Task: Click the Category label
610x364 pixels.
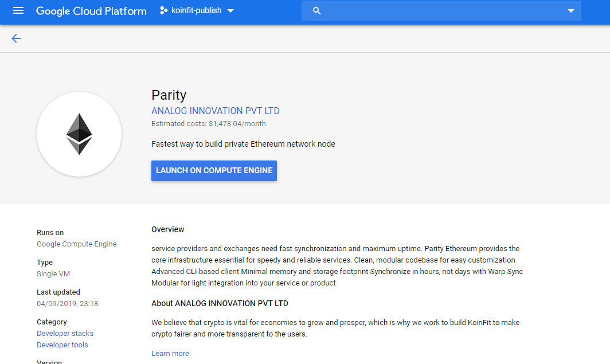Action: [x=52, y=322]
